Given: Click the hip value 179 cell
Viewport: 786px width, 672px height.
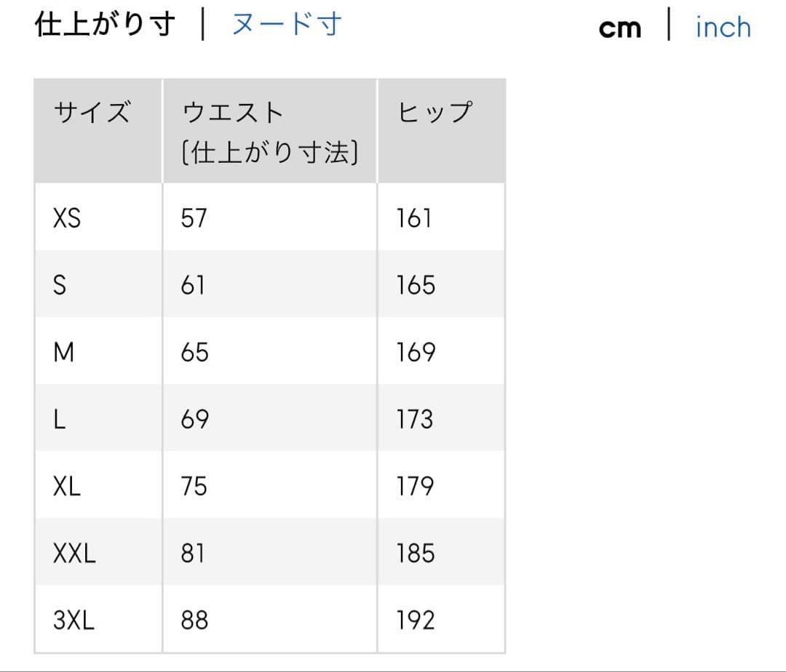Looking at the screenshot, I should click(415, 487).
